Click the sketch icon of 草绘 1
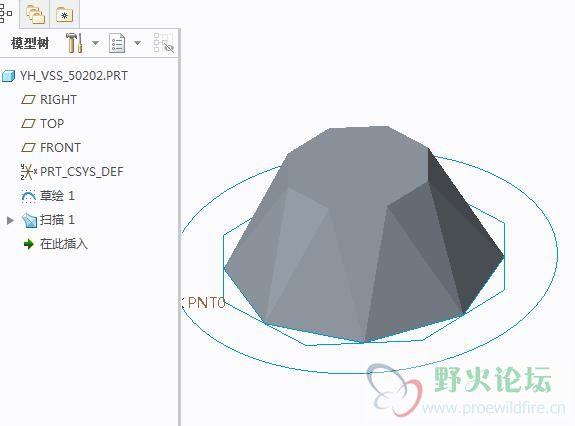Screen dimensions: 575x426 29,197
